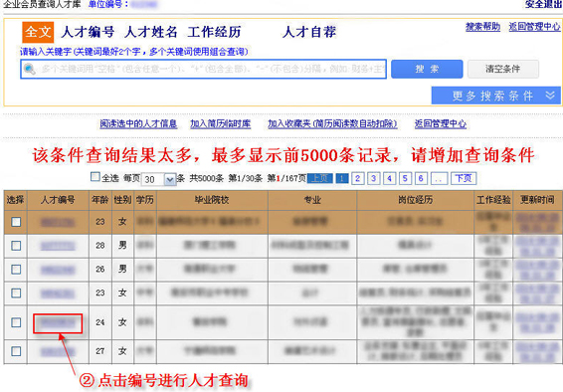The height and width of the screenshot is (392, 563).
Task: Click the 清空条件 button
Action: pos(503,69)
